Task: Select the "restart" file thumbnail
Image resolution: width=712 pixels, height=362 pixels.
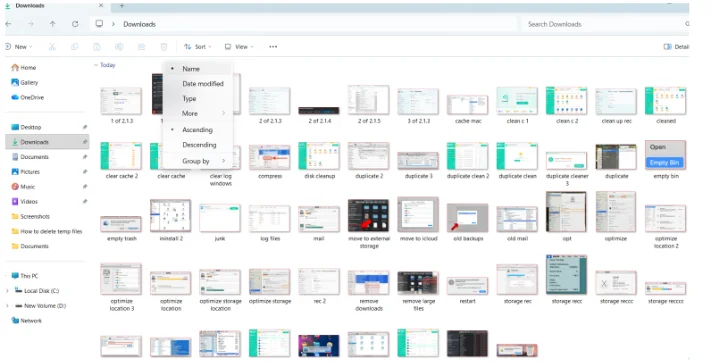Action: [x=467, y=286]
